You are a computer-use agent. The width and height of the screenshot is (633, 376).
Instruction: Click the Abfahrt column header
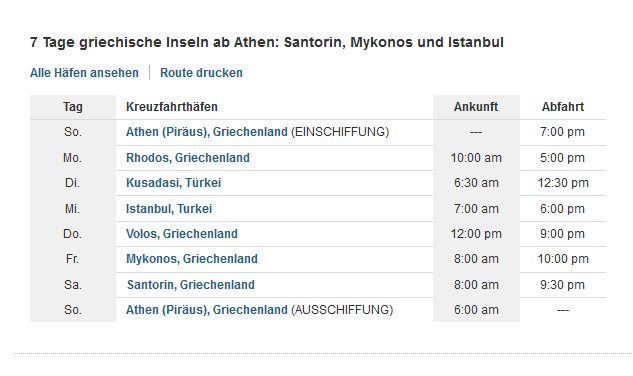point(563,107)
